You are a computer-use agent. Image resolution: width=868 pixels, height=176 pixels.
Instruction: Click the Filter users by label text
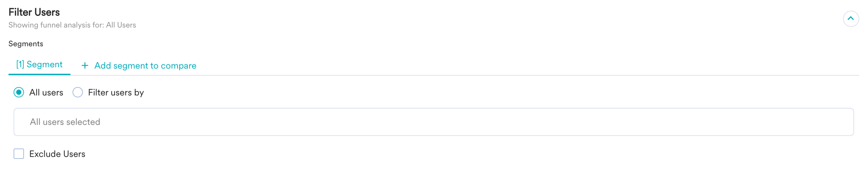point(116,93)
